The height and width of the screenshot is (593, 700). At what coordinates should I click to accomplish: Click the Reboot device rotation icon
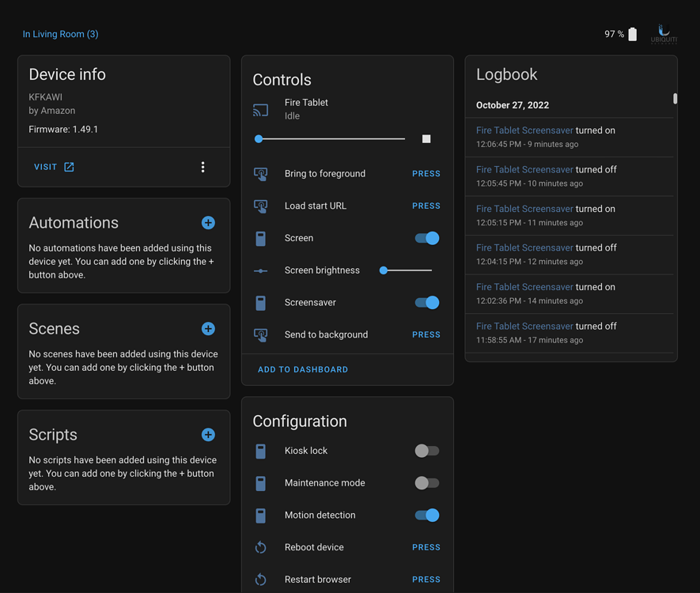261,546
